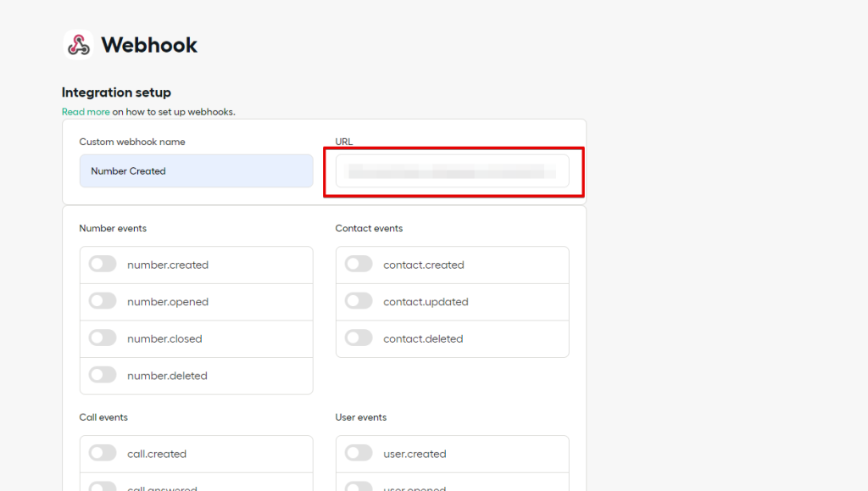The width and height of the screenshot is (868, 491).
Task: Toggle the number.opened switch
Action: (103, 301)
